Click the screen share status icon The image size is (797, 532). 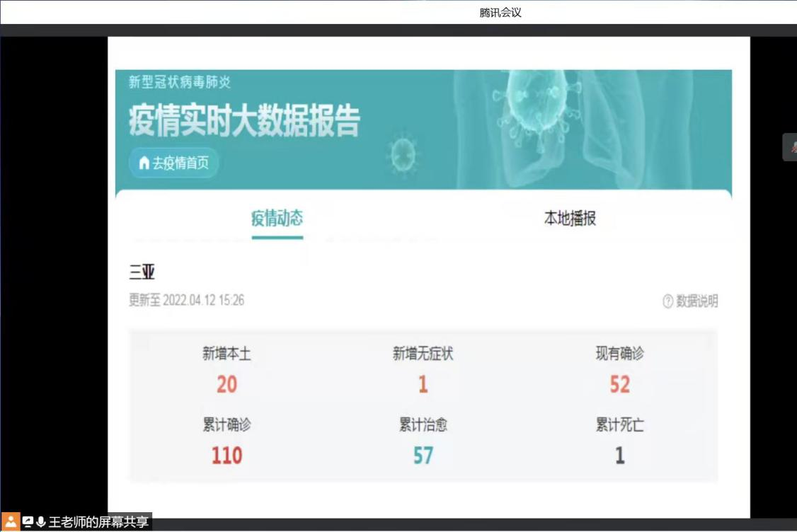(28, 522)
